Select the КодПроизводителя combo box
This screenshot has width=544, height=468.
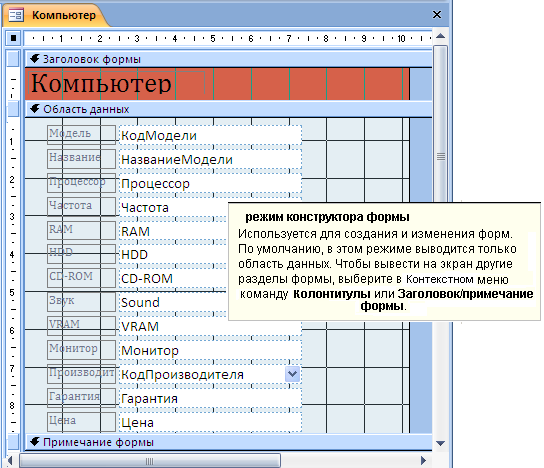tap(211, 374)
